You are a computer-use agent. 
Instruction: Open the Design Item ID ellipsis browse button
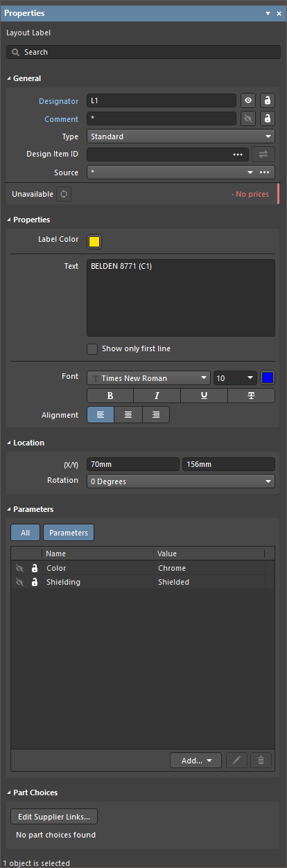238,154
